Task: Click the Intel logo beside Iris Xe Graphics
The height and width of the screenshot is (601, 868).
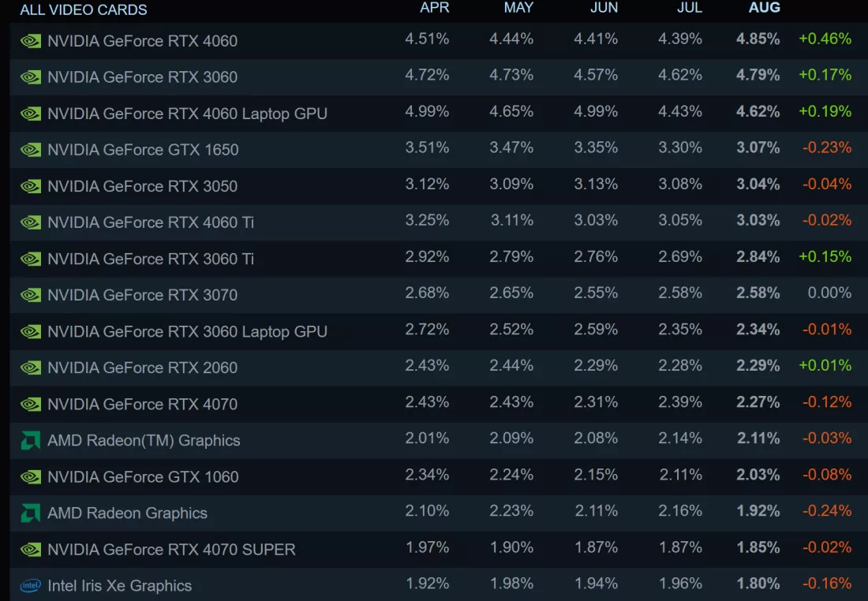Action: click(31, 585)
